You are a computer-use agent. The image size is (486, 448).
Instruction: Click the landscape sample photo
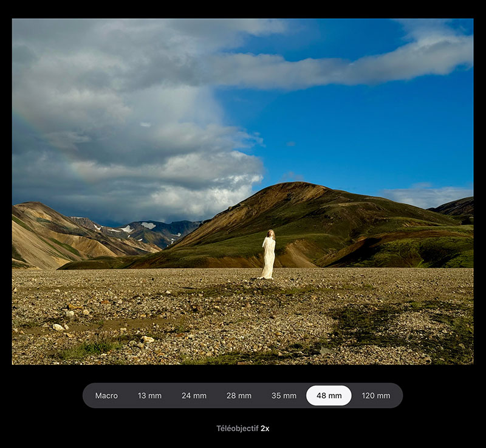coord(242,191)
